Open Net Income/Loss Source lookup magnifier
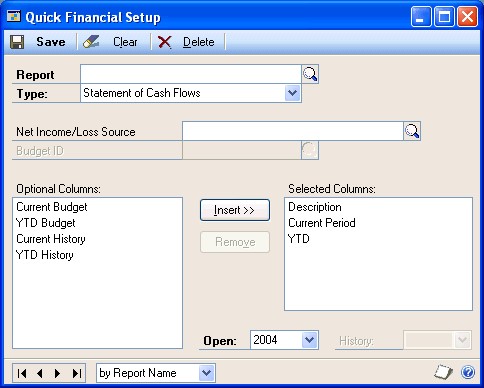The image size is (484, 388). [x=412, y=131]
